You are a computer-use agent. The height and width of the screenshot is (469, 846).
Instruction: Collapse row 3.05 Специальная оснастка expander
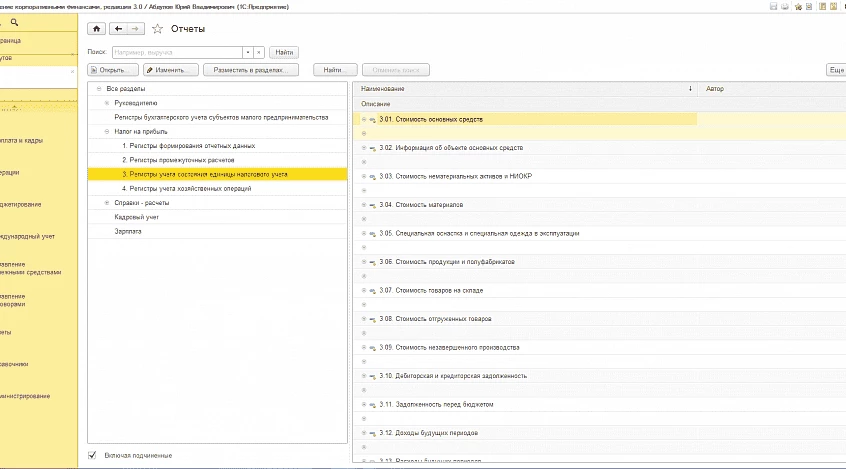[x=364, y=233]
